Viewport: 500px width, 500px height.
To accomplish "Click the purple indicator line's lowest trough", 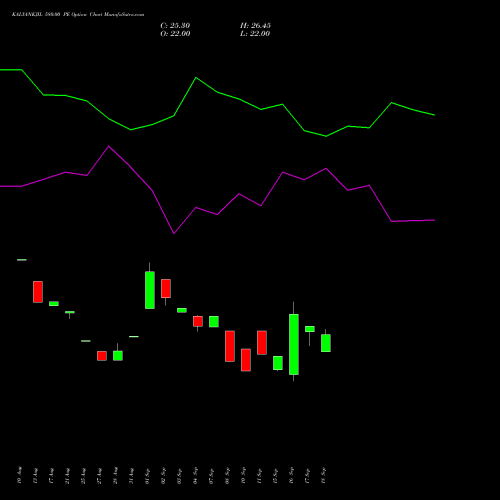I will click(x=174, y=233).
